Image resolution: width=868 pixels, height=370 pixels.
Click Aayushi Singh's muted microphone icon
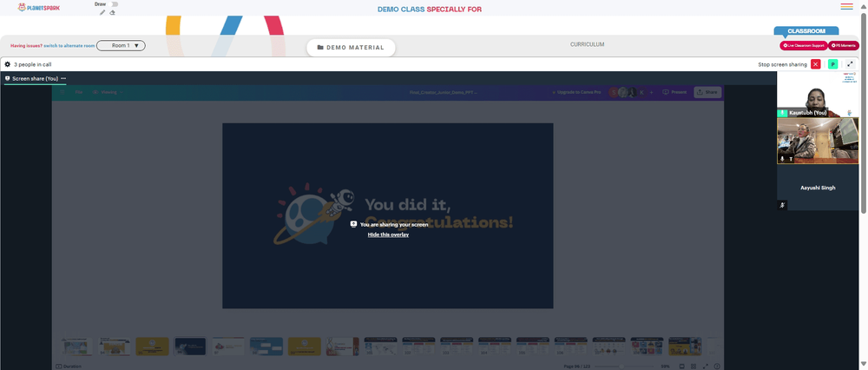pyautogui.click(x=782, y=205)
